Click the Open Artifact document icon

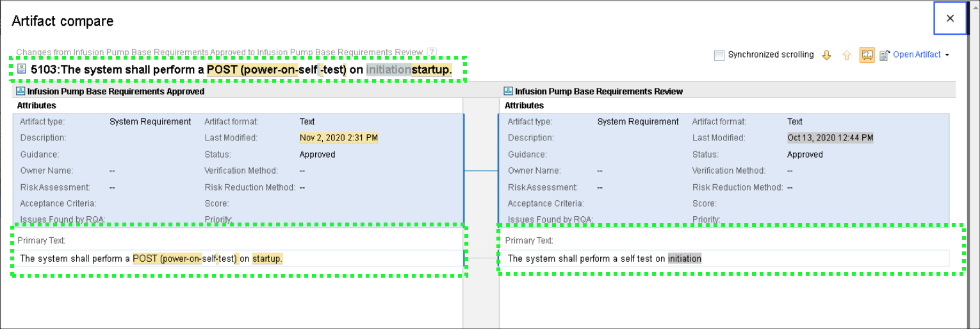[x=885, y=55]
